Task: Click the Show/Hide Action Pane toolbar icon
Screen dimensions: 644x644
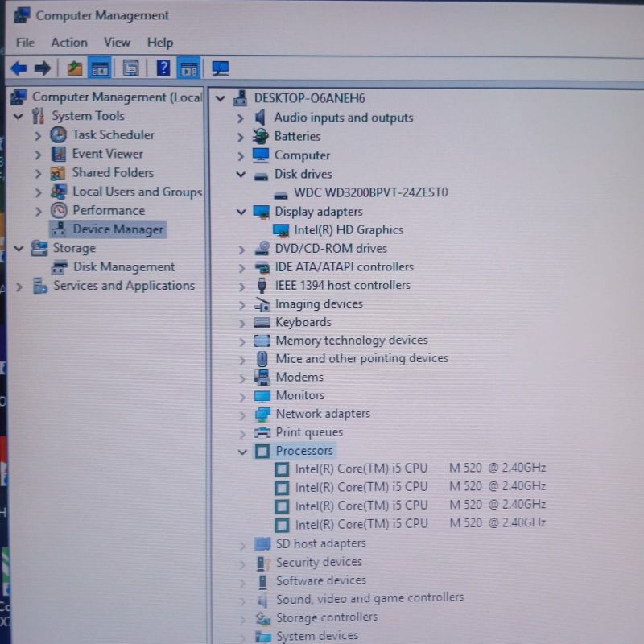Action: (x=189, y=68)
